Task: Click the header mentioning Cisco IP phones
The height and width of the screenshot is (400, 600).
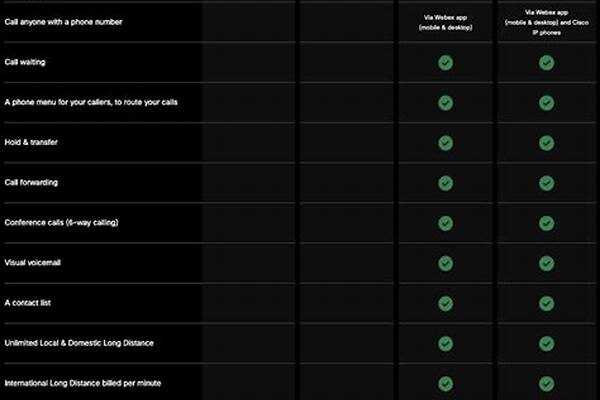Action: [546, 21]
